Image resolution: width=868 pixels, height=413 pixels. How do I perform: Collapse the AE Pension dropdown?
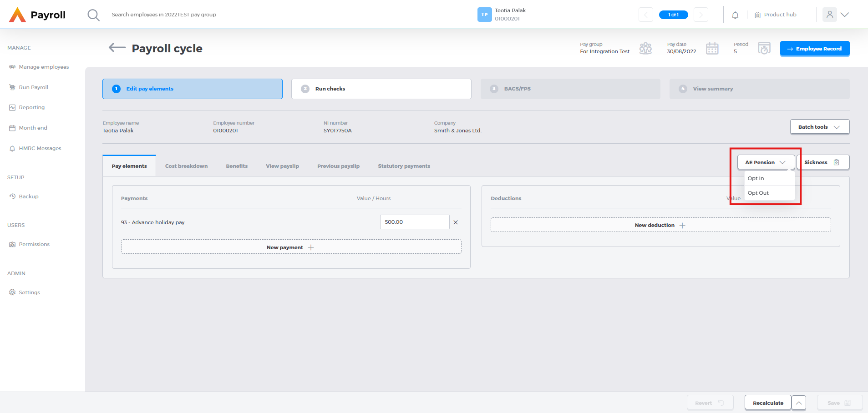click(766, 162)
